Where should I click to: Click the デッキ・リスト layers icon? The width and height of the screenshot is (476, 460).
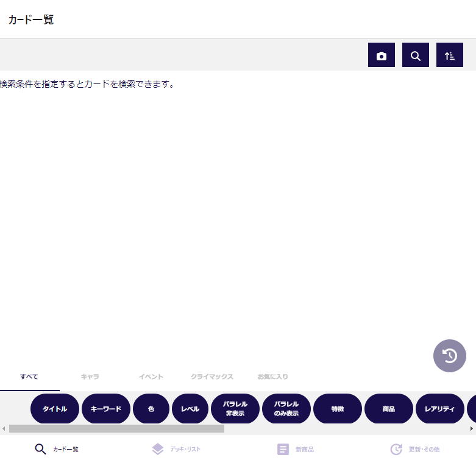coord(158,449)
